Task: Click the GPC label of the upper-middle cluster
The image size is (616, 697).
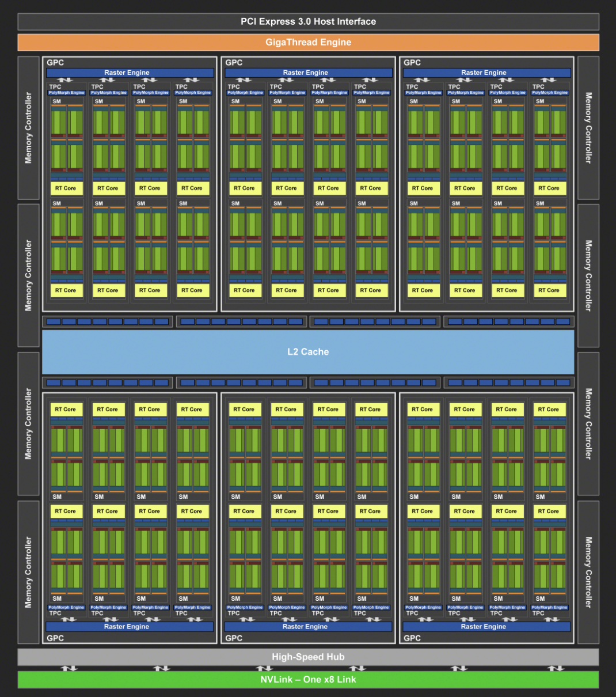Action: 234,62
